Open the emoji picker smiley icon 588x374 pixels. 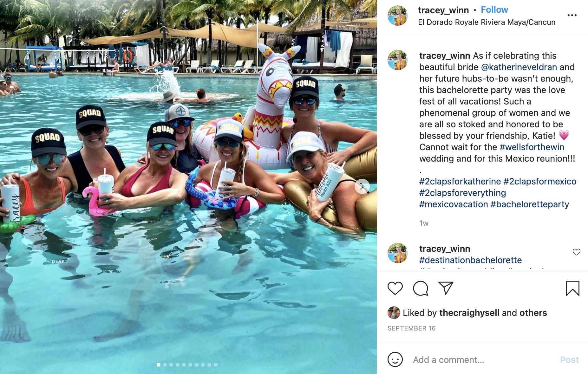click(395, 359)
